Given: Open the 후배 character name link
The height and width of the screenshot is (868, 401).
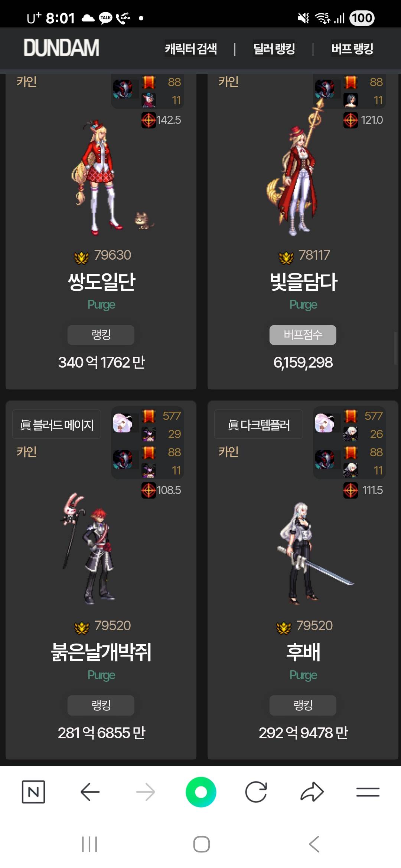Looking at the screenshot, I should [303, 652].
